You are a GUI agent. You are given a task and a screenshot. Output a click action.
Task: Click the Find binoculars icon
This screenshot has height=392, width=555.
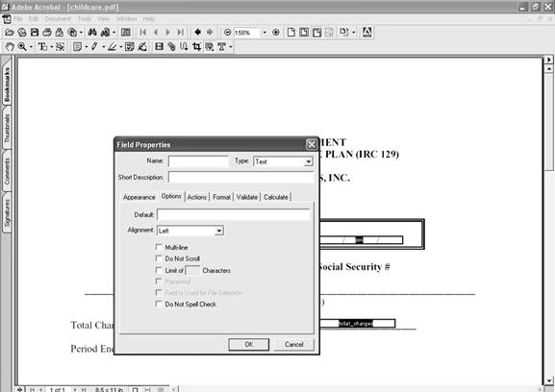(92, 33)
